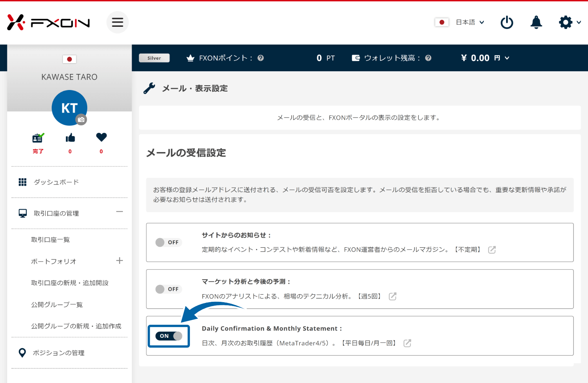Toggle Daily Confirmation & Monthly Statement switch
Image resolution: width=588 pixels, height=383 pixels.
point(169,336)
